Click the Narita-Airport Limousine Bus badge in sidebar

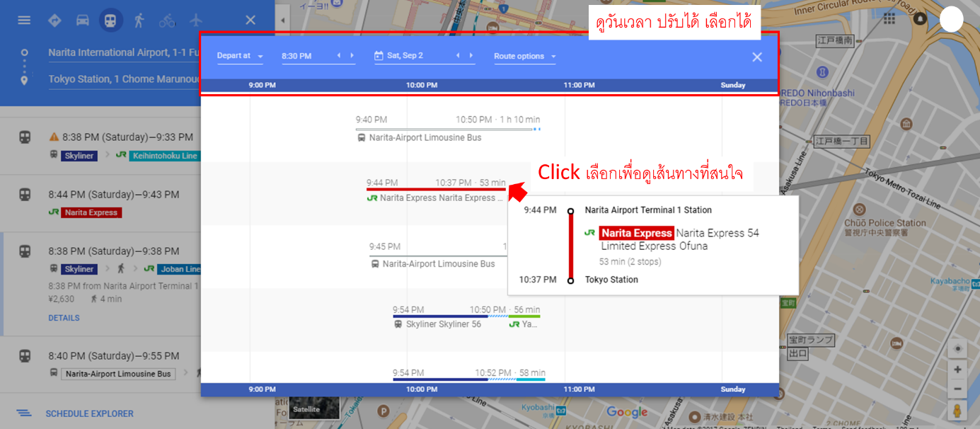119,374
